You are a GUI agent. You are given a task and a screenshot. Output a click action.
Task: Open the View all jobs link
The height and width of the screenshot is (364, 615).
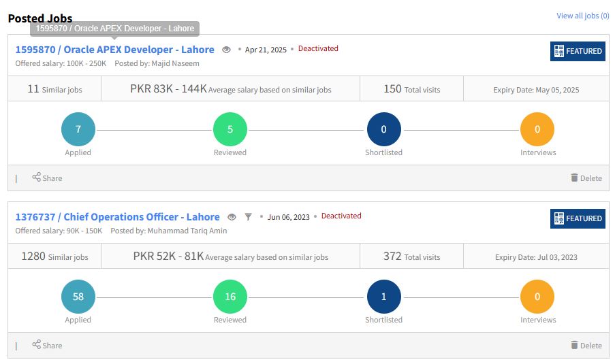(x=582, y=16)
